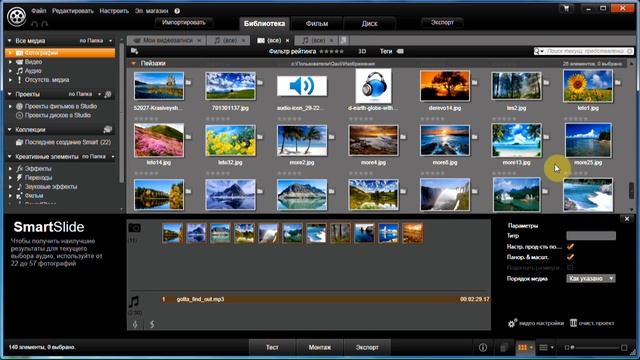Click the top Экспорт button
This screenshot has height=360, width=640.
click(x=442, y=22)
